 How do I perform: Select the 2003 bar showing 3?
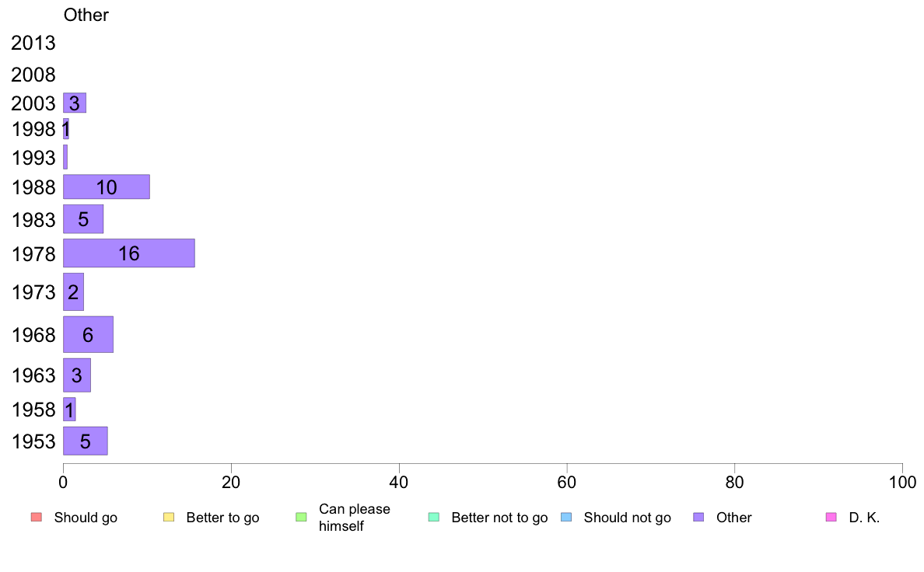point(75,103)
